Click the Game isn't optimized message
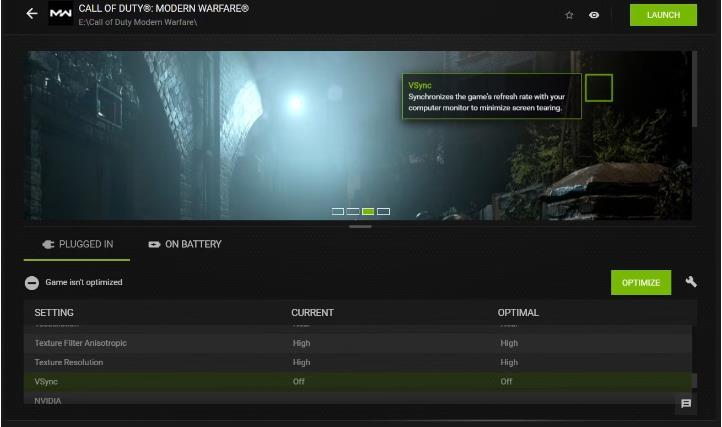 [x=84, y=282]
